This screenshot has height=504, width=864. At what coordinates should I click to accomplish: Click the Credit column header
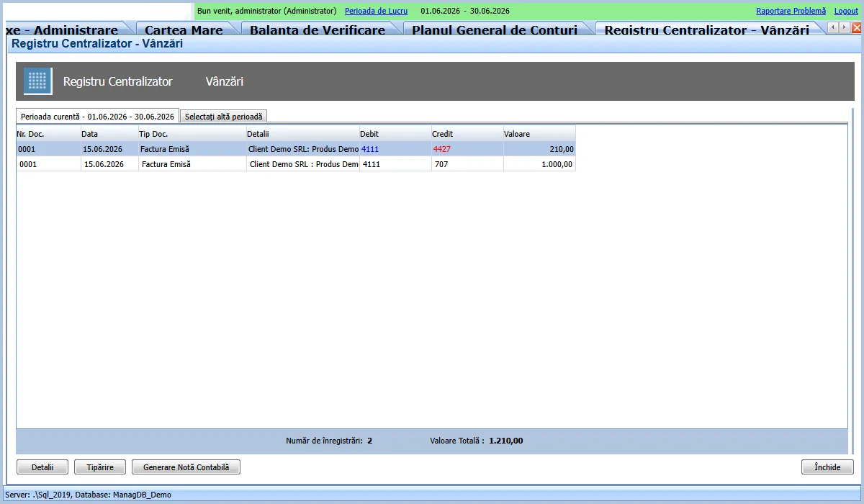[467, 134]
